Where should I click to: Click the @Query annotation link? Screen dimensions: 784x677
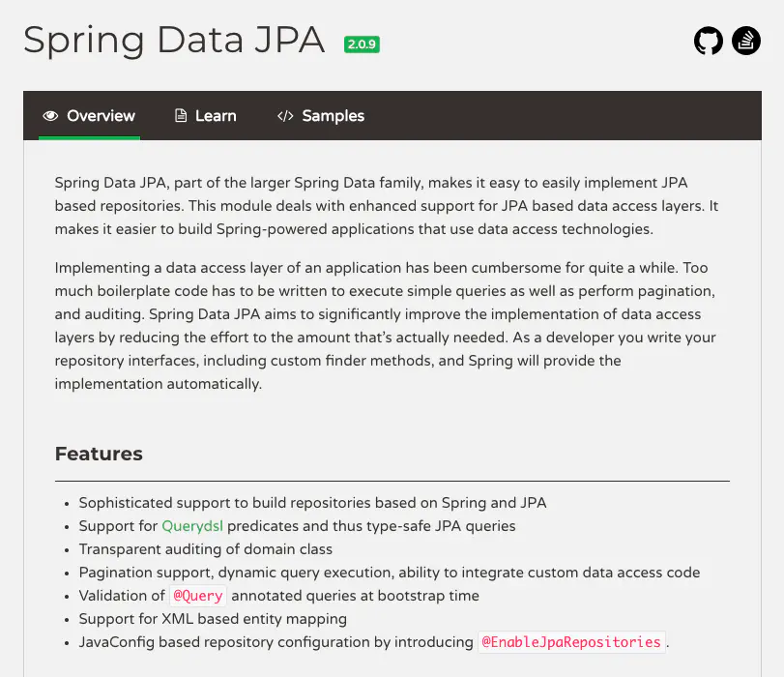(197, 596)
